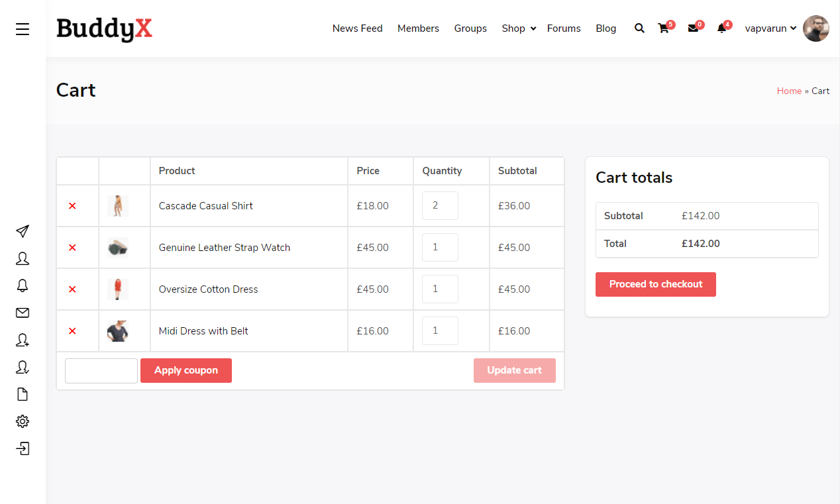
Task: Open the header shopping cart icon
Action: tap(663, 28)
